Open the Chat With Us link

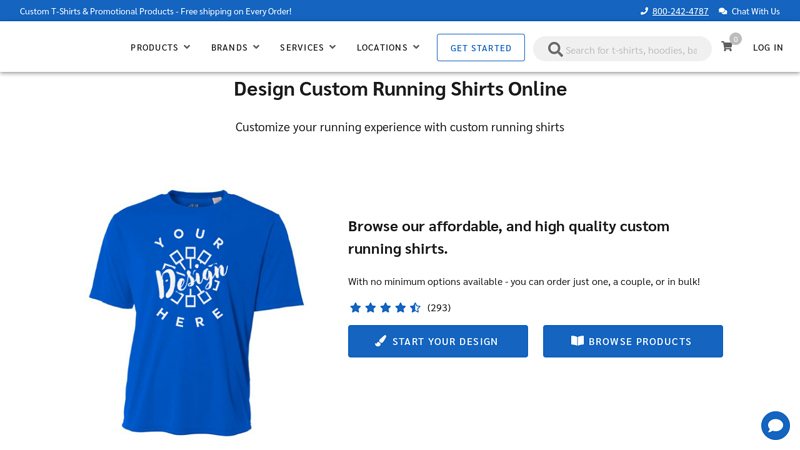756,11
